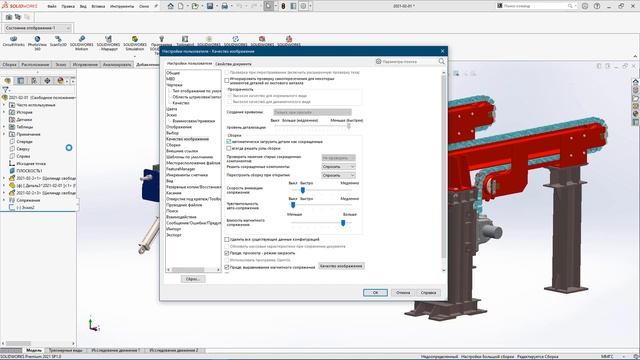Expand the Сопряжения mates folder
The height and width of the screenshot is (360, 640).
(x=4, y=200)
